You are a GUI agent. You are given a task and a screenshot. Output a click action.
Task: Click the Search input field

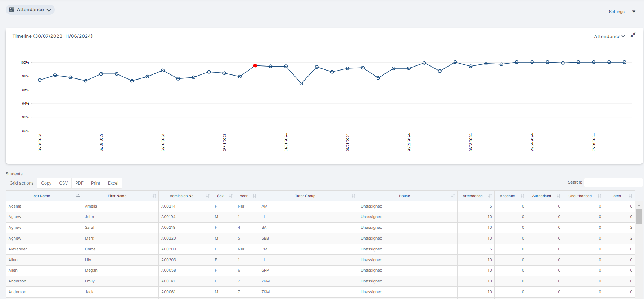coord(613,182)
